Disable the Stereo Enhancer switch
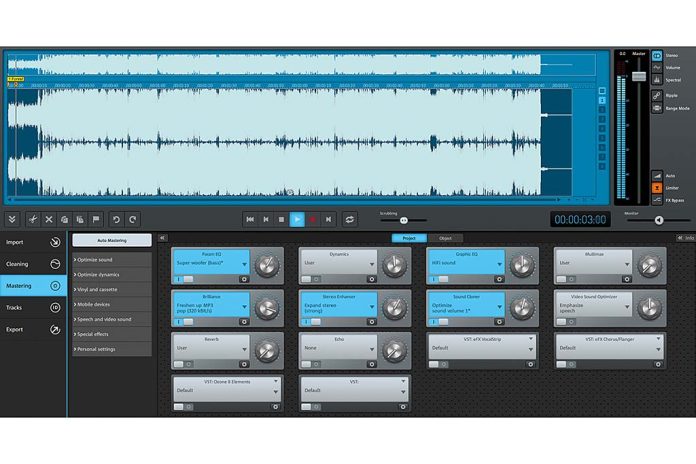 (312, 322)
